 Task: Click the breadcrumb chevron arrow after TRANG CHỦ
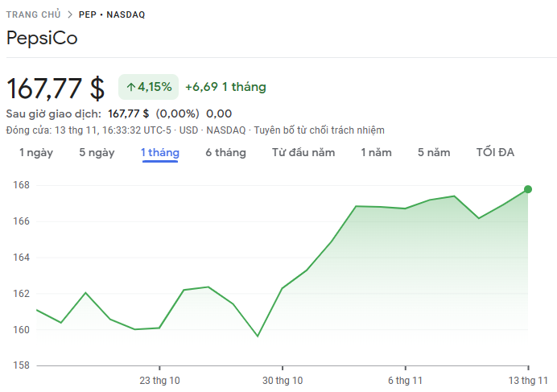(70, 14)
